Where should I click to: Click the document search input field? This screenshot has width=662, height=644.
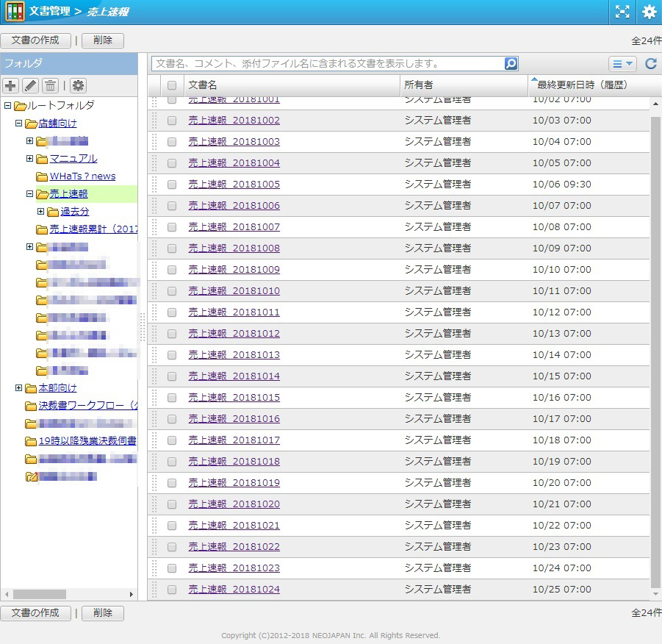click(x=328, y=64)
